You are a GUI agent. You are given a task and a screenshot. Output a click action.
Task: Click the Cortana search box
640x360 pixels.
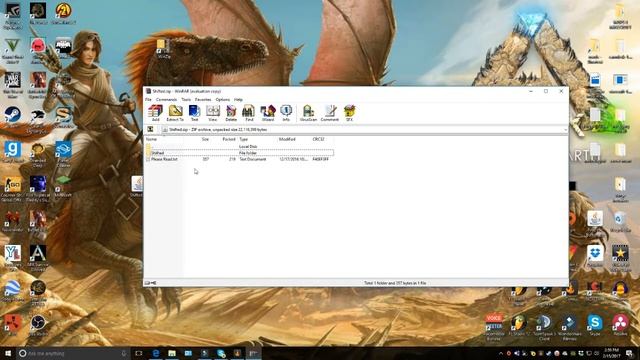coord(73,353)
